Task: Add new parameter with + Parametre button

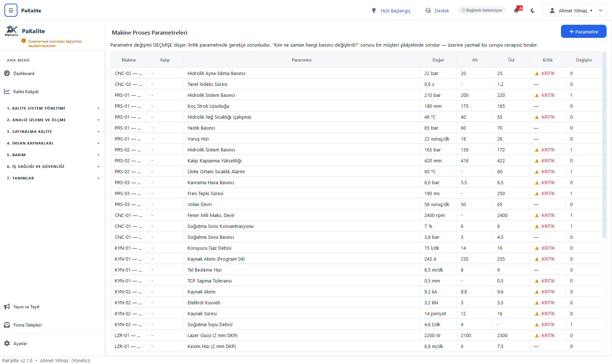Action: click(x=584, y=32)
